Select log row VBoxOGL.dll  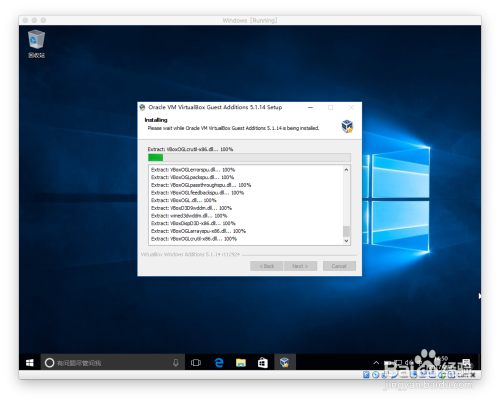click(184, 200)
